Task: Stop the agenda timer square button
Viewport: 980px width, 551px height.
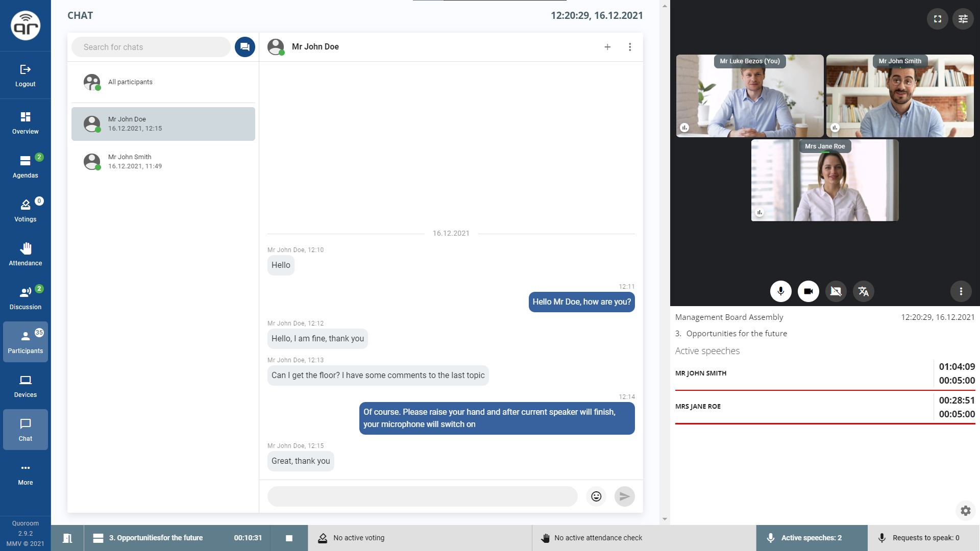Action: click(289, 538)
